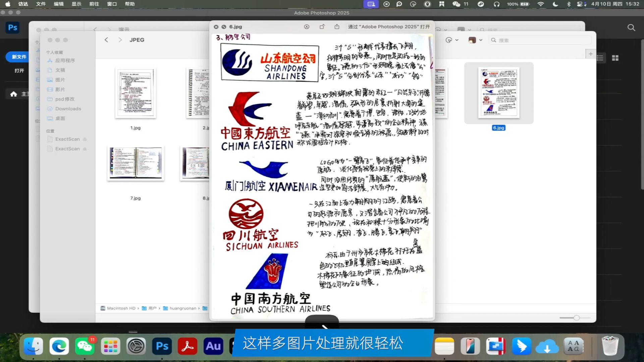Go forward in the JPEG Finder window
644x362 pixels.
click(120, 40)
